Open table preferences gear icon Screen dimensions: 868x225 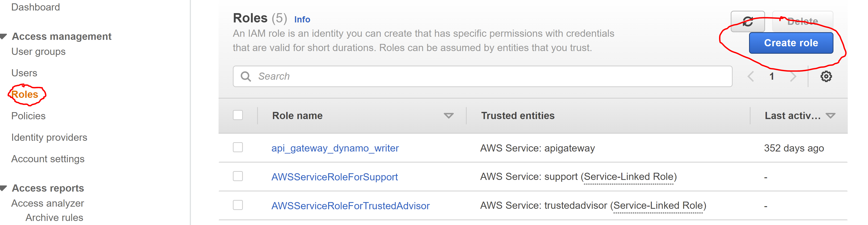pyautogui.click(x=826, y=77)
